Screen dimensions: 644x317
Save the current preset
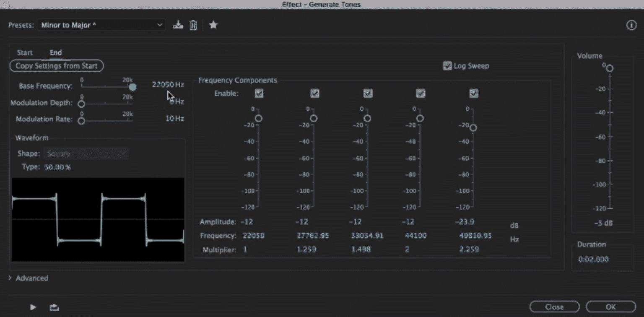pyautogui.click(x=178, y=25)
